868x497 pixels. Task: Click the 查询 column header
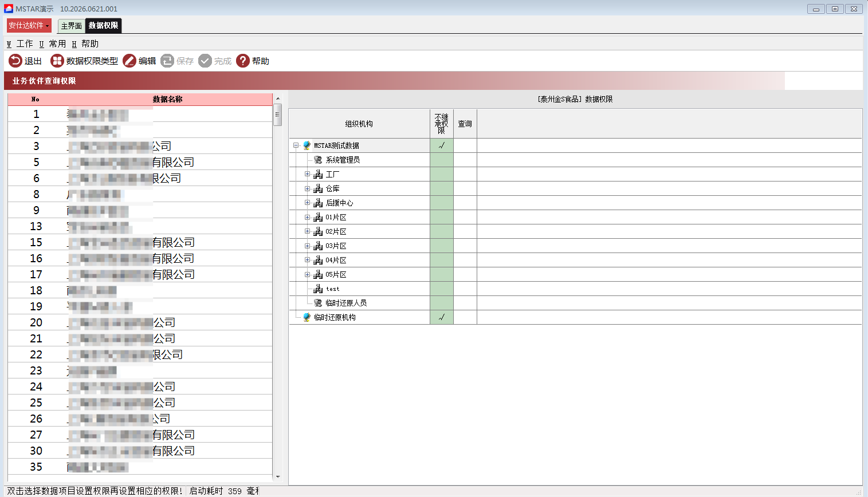coord(465,124)
